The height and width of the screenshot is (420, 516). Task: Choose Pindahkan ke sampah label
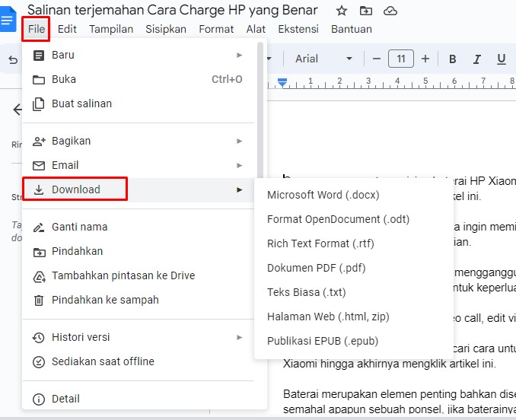tap(105, 301)
